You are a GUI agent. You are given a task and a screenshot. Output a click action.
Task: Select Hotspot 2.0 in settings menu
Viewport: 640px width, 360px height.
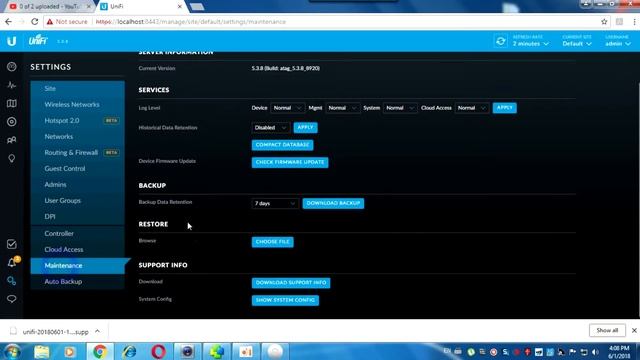[78, 120]
